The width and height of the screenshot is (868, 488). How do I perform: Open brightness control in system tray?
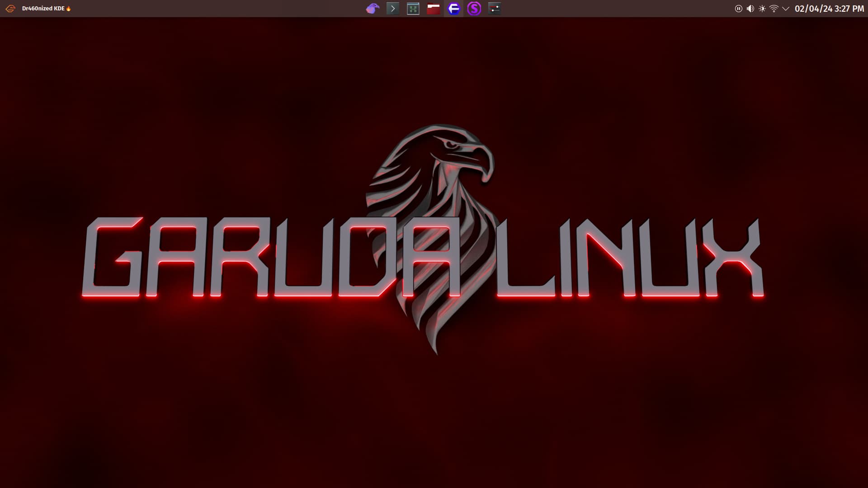762,9
